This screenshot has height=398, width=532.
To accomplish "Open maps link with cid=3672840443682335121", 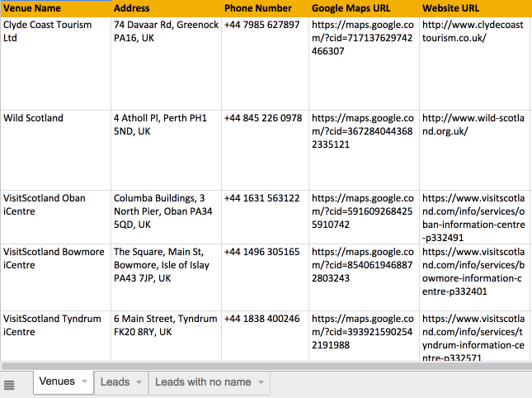I will pos(362,131).
